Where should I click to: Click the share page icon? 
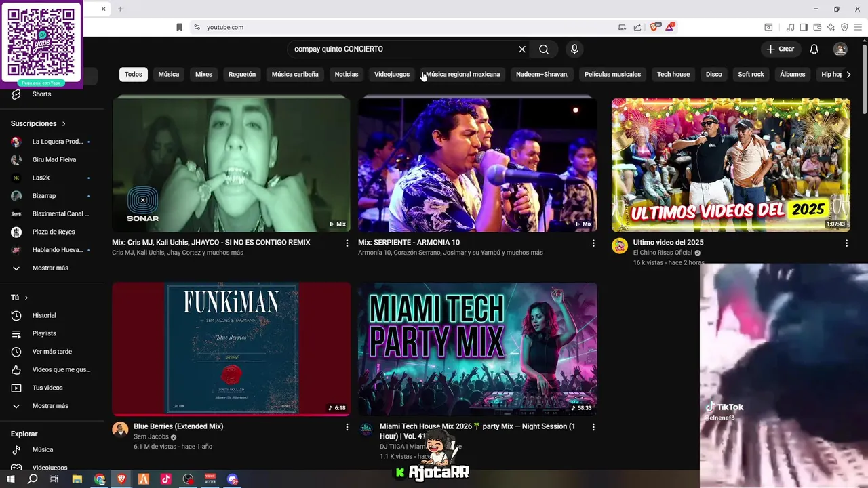tap(637, 27)
